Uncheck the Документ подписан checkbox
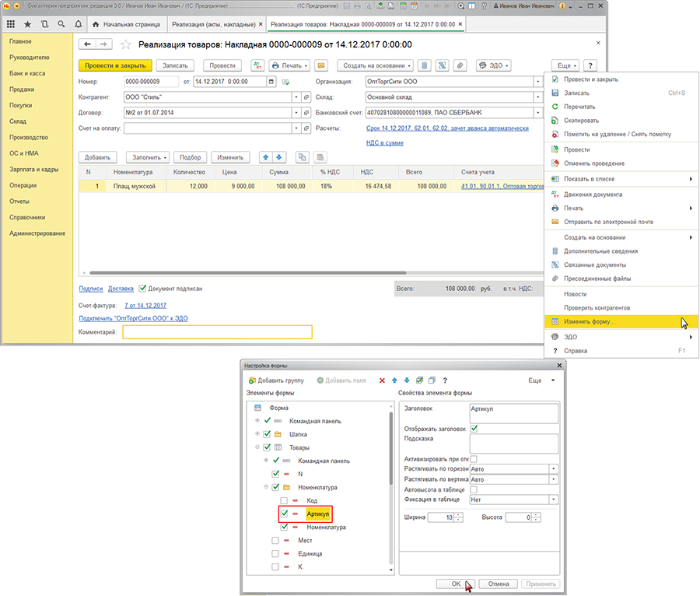700x596 pixels. (142, 288)
